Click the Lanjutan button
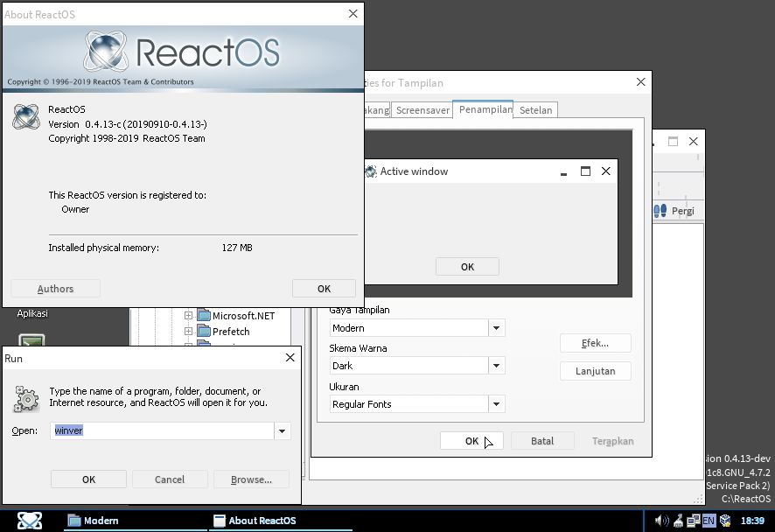 tap(595, 371)
